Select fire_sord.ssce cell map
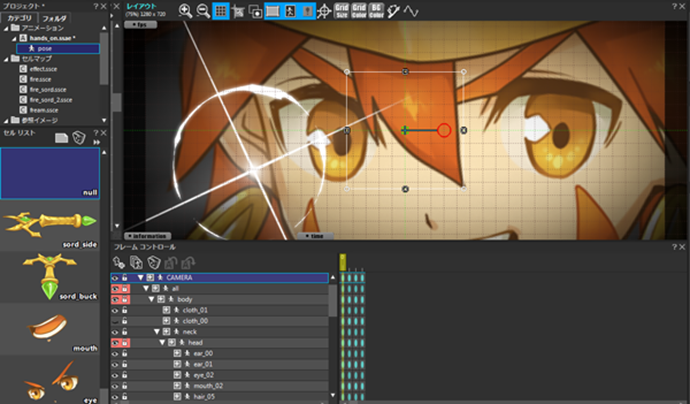Screen dimensions: 690x404 point(48,89)
